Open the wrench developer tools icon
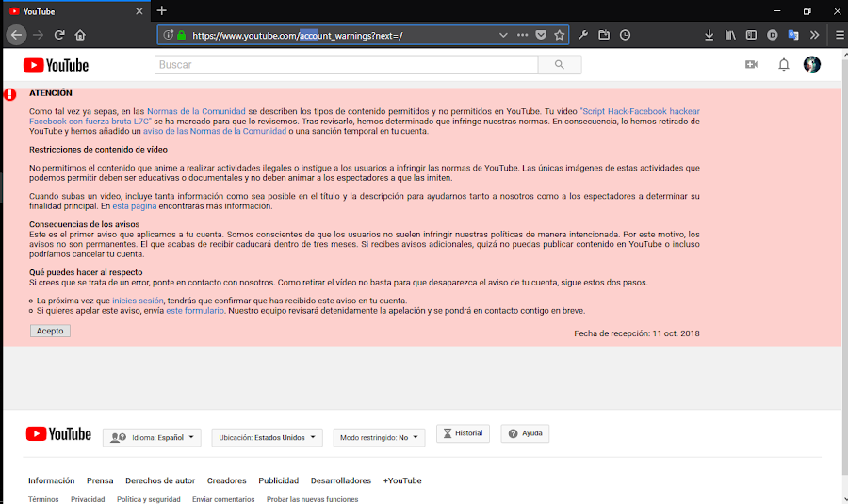848x504 pixels. coord(583,35)
